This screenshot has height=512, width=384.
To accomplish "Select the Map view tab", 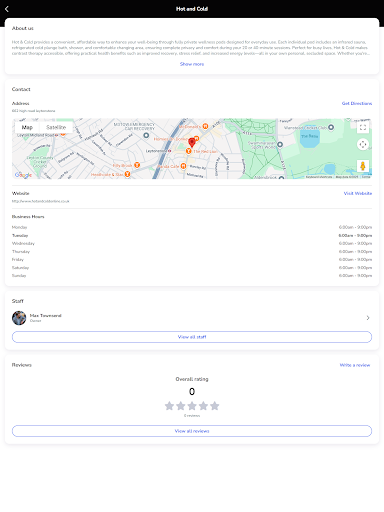I will (x=27, y=127).
